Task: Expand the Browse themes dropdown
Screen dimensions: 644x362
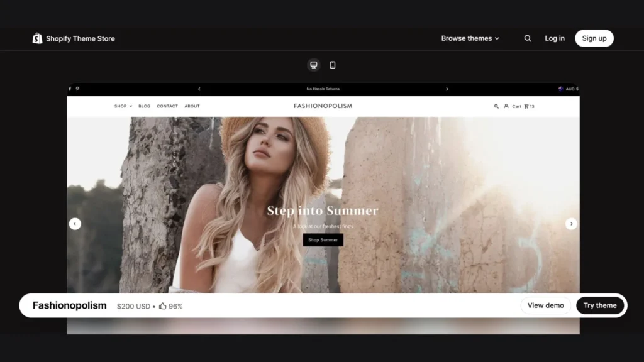Action: 470,38
